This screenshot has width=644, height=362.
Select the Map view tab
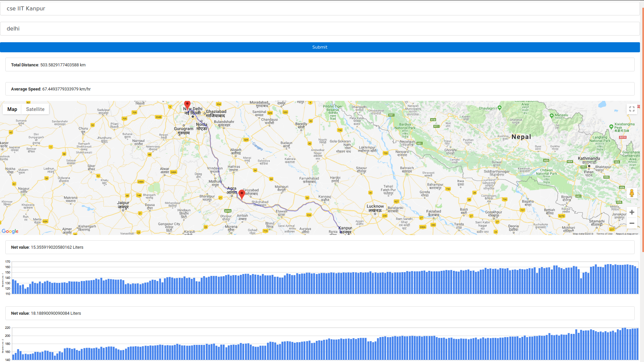[12, 109]
